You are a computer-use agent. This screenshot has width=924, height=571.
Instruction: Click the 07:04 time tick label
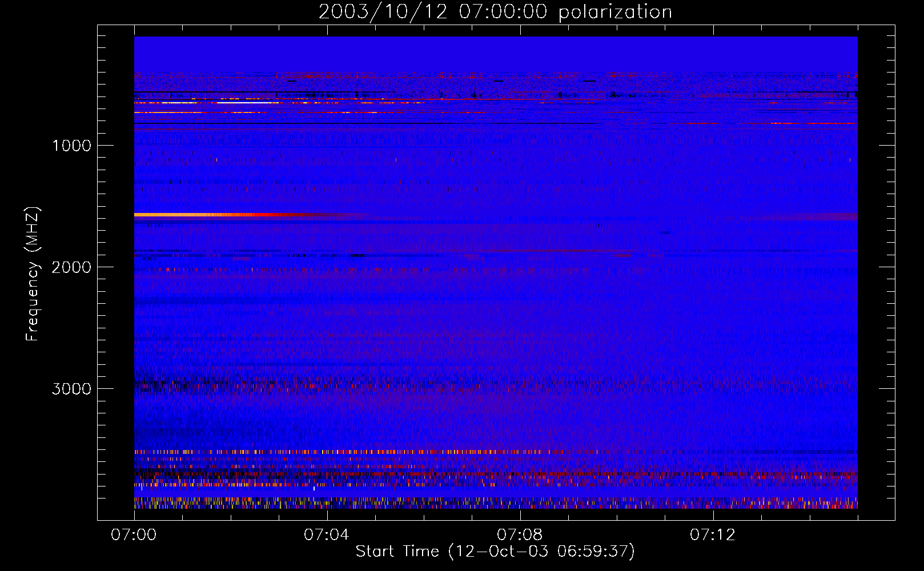[x=327, y=534]
